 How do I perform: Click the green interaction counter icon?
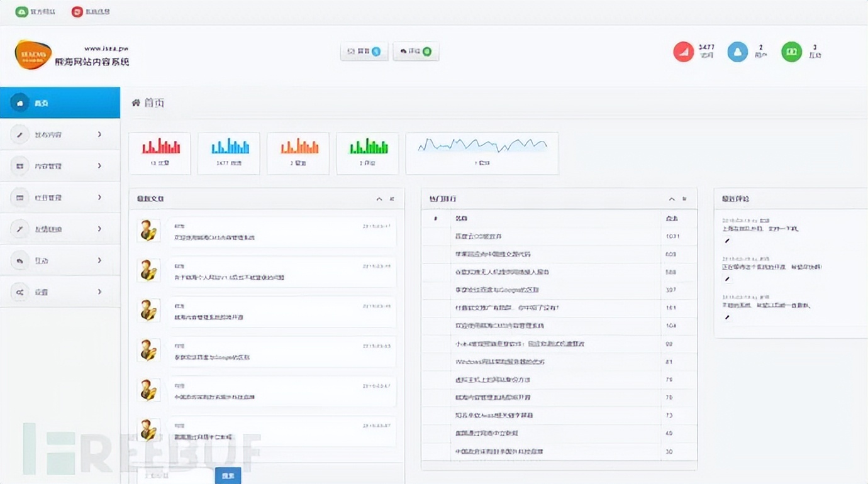click(791, 52)
